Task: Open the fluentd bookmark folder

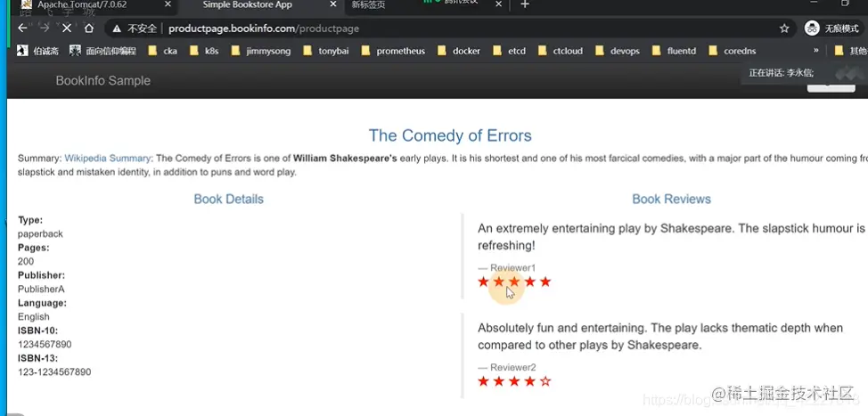Action: (x=674, y=51)
